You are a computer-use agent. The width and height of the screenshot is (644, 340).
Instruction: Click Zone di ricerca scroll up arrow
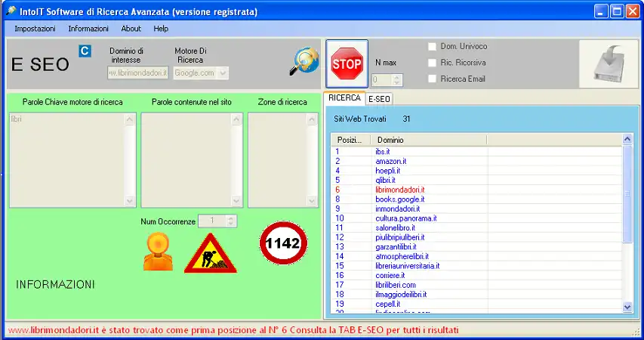(x=312, y=119)
